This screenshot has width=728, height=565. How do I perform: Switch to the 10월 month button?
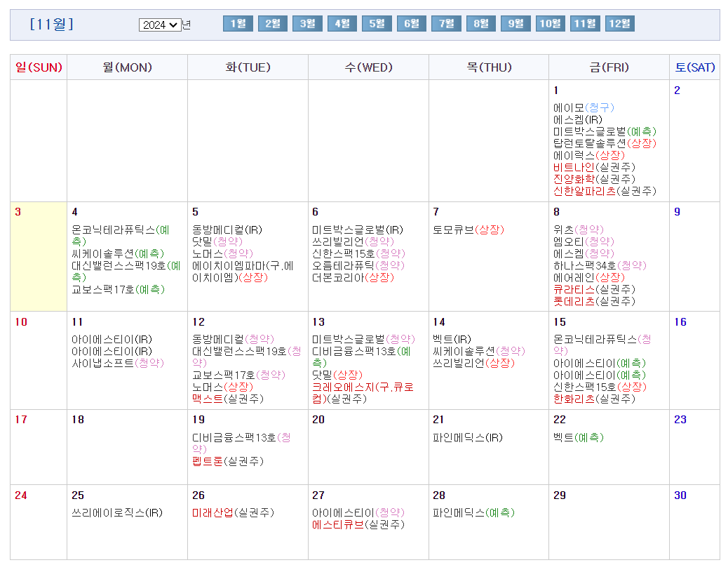[550, 24]
